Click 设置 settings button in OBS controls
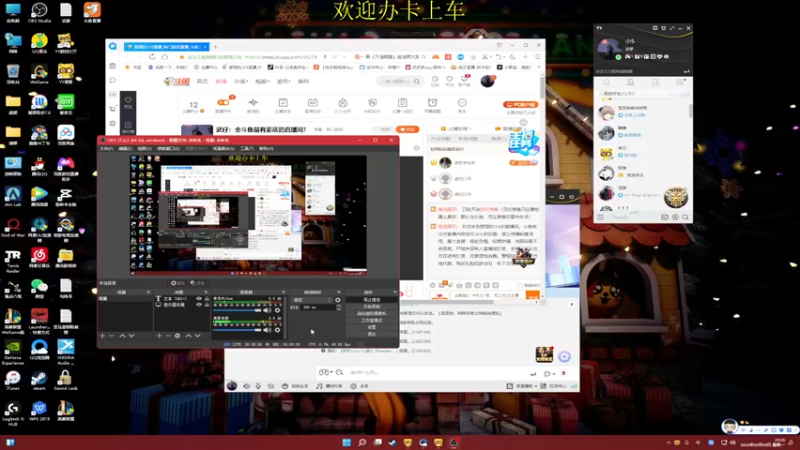 coord(371,327)
